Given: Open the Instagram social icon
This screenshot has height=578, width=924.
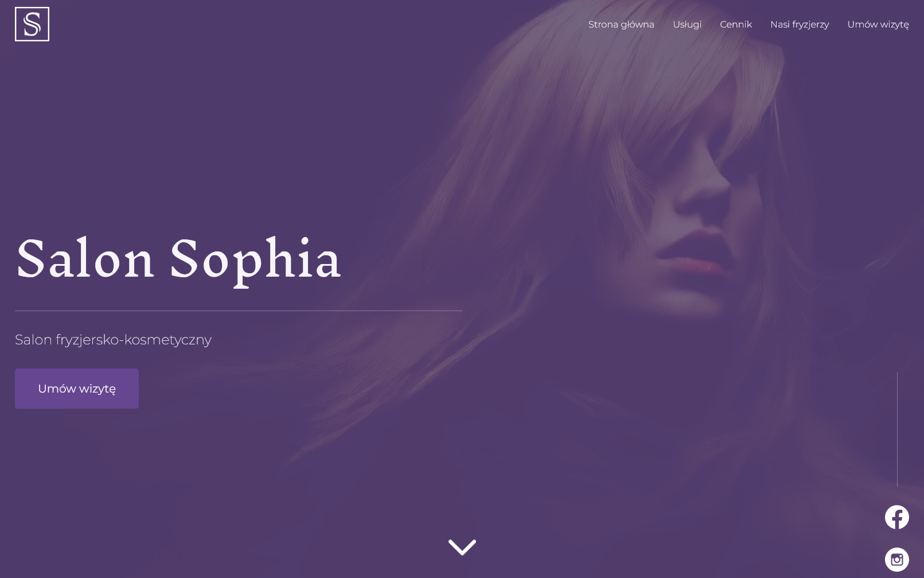Looking at the screenshot, I should coord(897,560).
